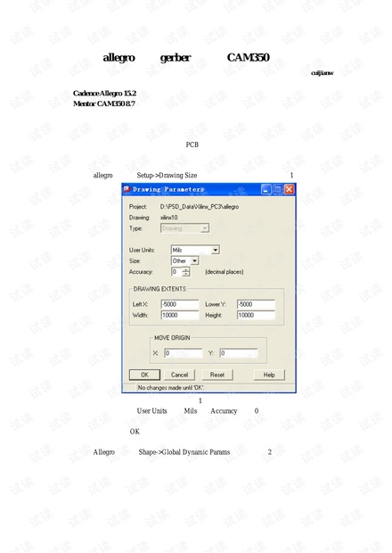
Task: Click the project path text
Action: pyautogui.click(x=200, y=207)
